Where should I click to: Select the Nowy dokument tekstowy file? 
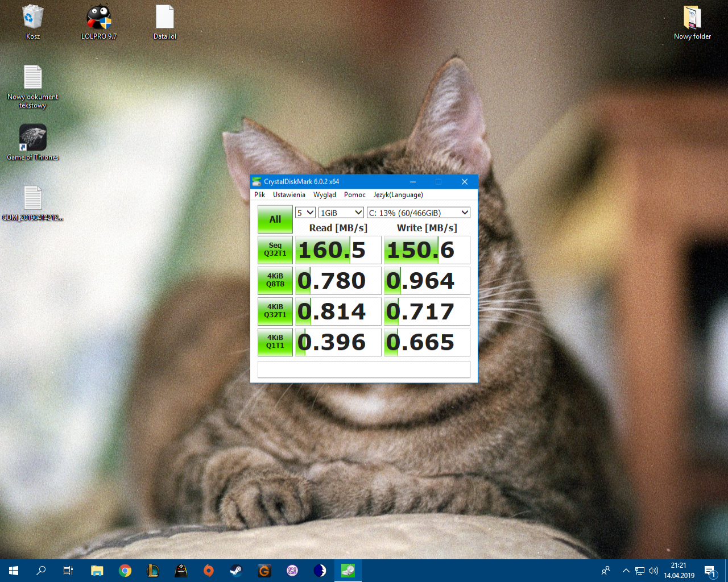(32, 86)
